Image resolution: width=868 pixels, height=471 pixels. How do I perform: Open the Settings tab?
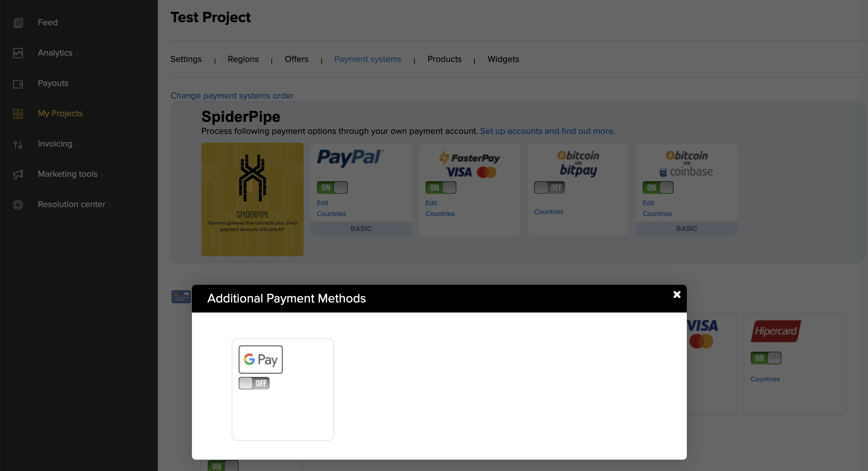[186, 59]
